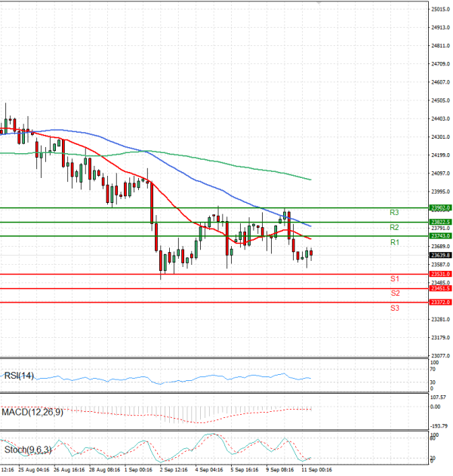Screen dimensions: 453x476
Task: Click the RSI(14) indicator label
Action: click(x=19, y=376)
